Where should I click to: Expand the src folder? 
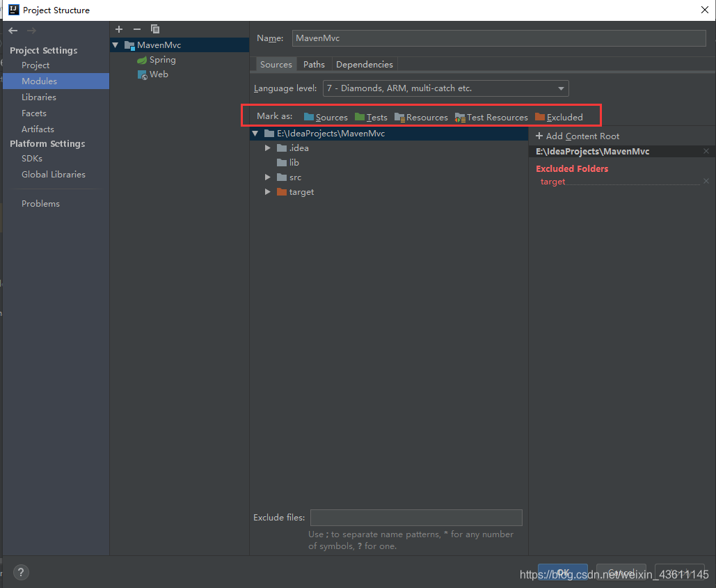268,177
